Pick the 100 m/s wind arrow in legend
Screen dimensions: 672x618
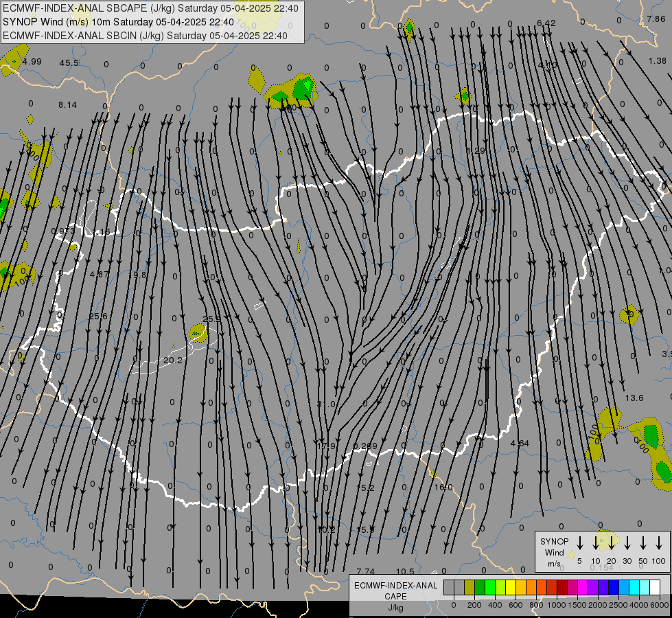(659, 543)
